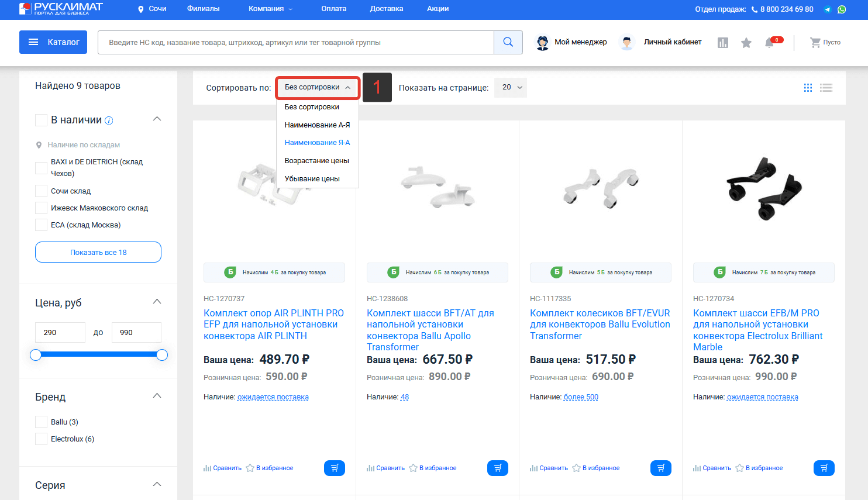Click stock link более 500
The width and height of the screenshot is (868, 500).
click(581, 397)
